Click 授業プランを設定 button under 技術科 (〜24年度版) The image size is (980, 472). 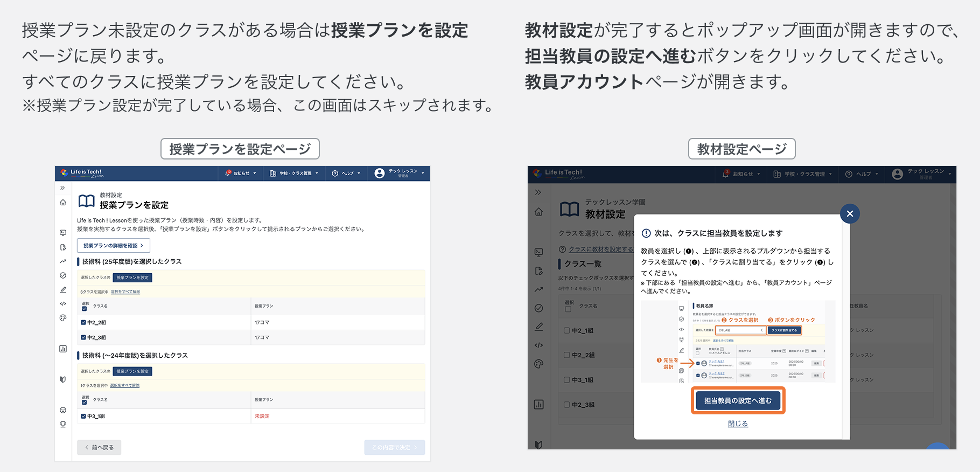point(132,371)
